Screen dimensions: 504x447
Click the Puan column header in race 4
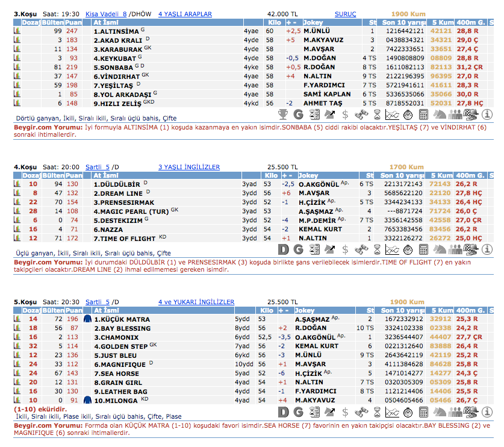click(73, 176)
